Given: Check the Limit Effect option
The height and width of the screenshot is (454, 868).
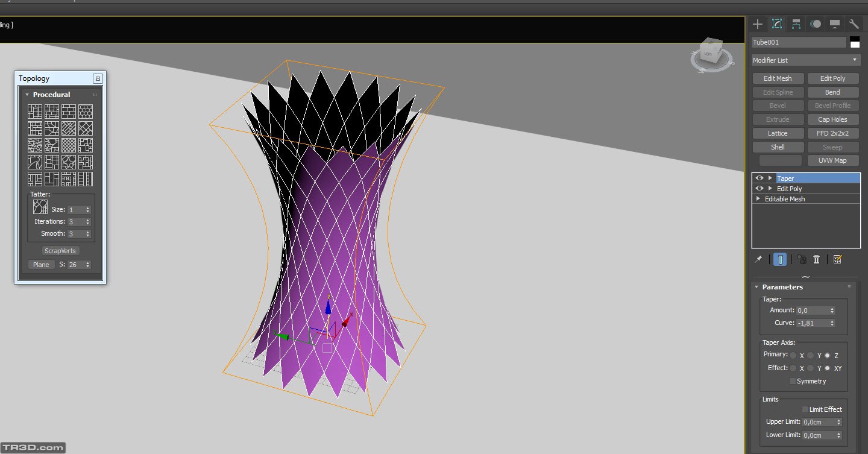Looking at the screenshot, I should pyautogui.click(x=805, y=409).
